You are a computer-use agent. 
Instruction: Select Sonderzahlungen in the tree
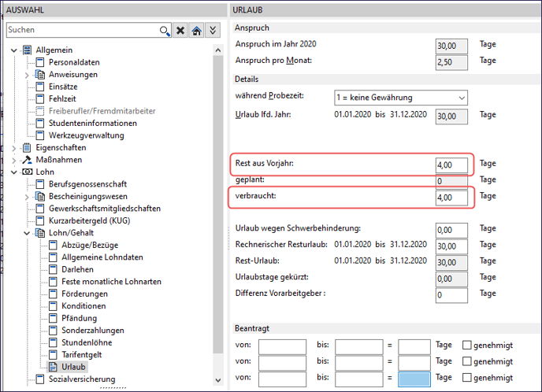coord(93,330)
